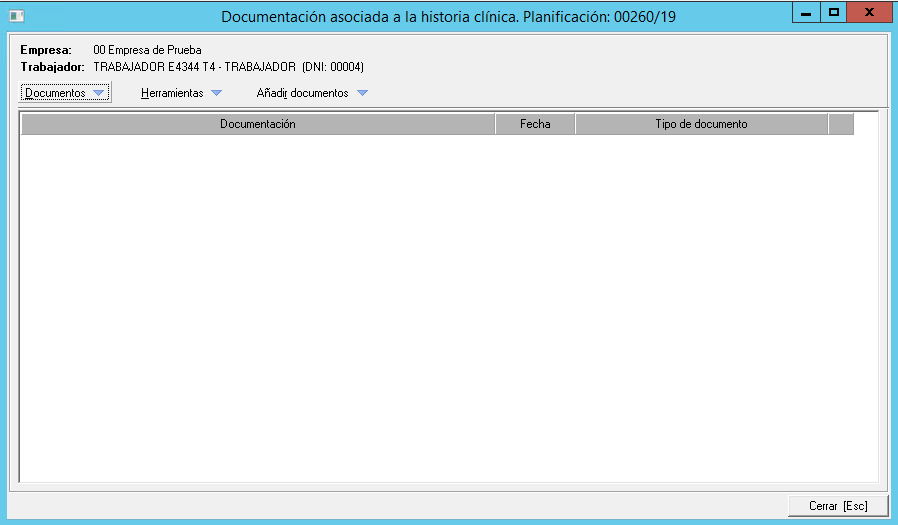This screenshot has height=525, width=898.
Task: Expand the Herramientas dropdown arrow
Action: coord(216,93)
